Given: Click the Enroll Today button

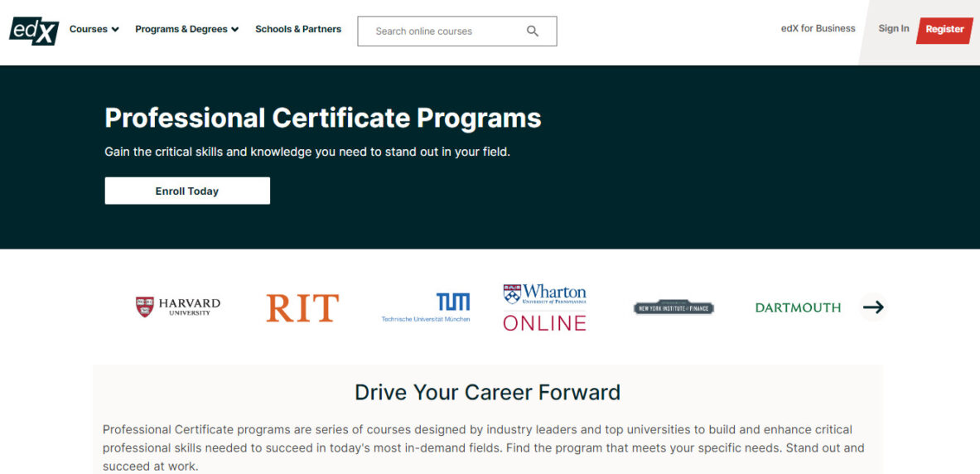Looking at the screenshot, I should tap(187, 191).
